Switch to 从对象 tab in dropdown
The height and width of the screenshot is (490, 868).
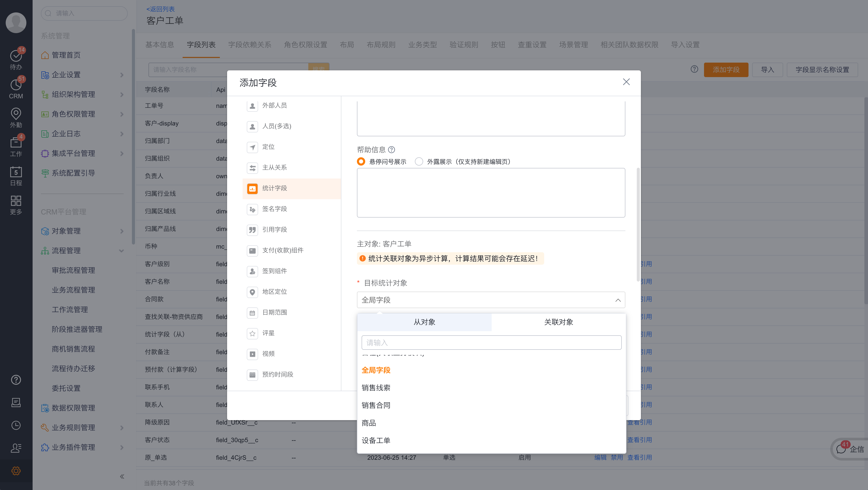424,322
